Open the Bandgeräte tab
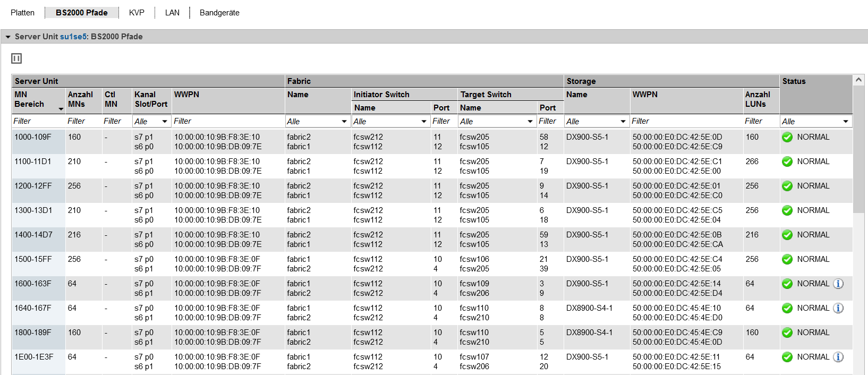 click(219, 13)
